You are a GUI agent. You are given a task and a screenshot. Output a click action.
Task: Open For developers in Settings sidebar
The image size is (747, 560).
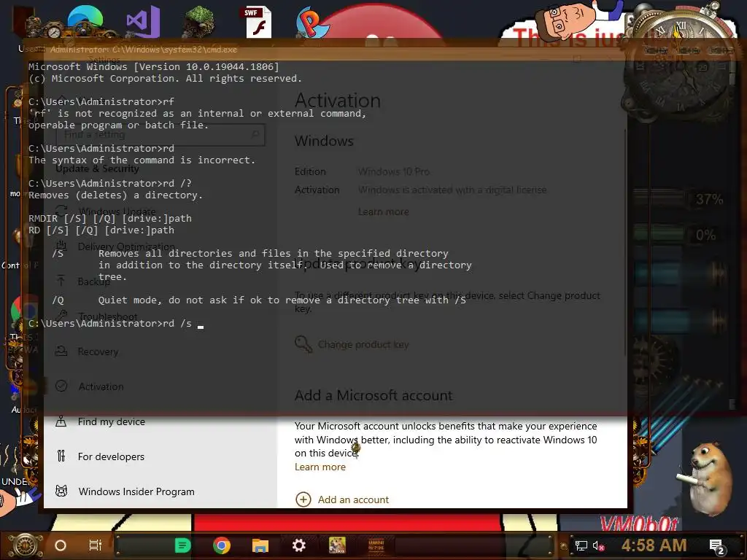click(x=111, y=456)
